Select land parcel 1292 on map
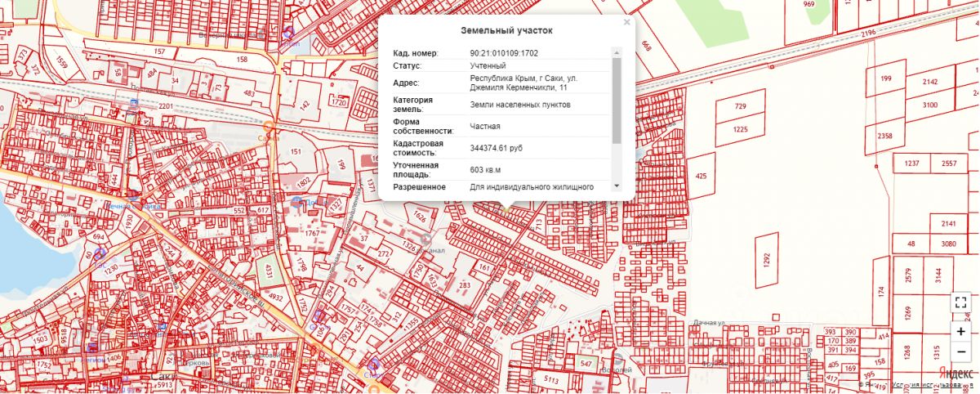The height and width of the screenshot is (394, 980). pyautogui.click(x=766, y=260)
